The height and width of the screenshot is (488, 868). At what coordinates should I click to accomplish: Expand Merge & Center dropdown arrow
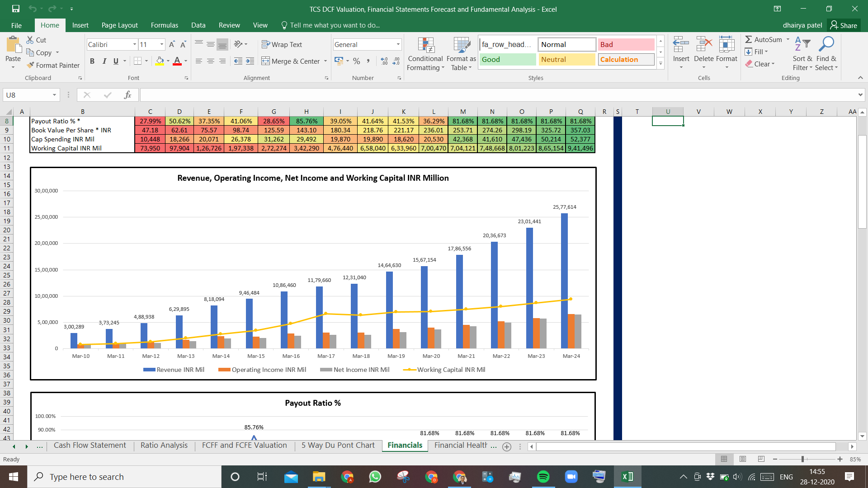click(325, 61)
